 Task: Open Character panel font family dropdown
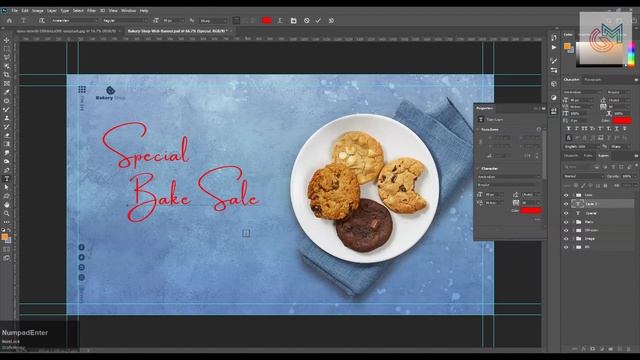pyautogui.click(x=583, y=92)
